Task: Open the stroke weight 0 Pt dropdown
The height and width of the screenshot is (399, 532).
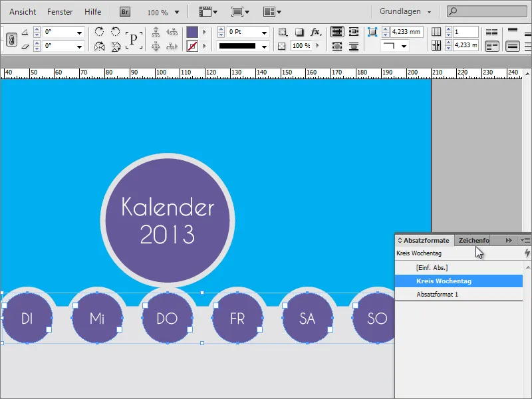Action: click(264, 33)
